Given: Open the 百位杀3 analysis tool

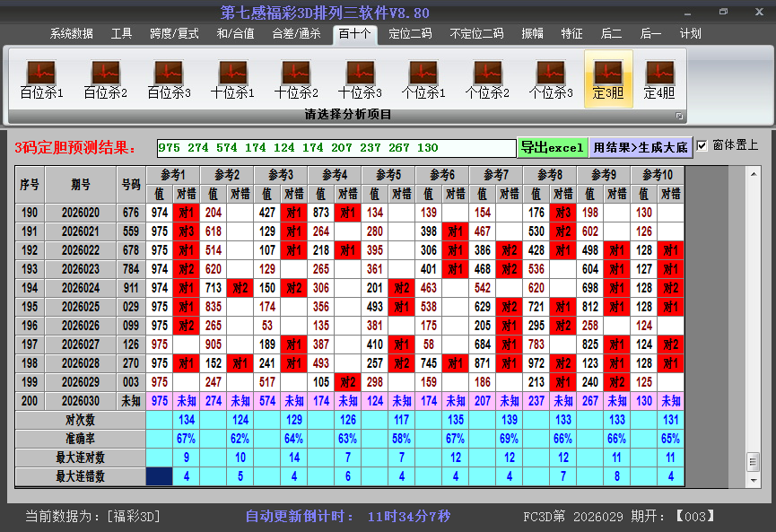Looking at the screenshot, I should click(x=168, y=76).
